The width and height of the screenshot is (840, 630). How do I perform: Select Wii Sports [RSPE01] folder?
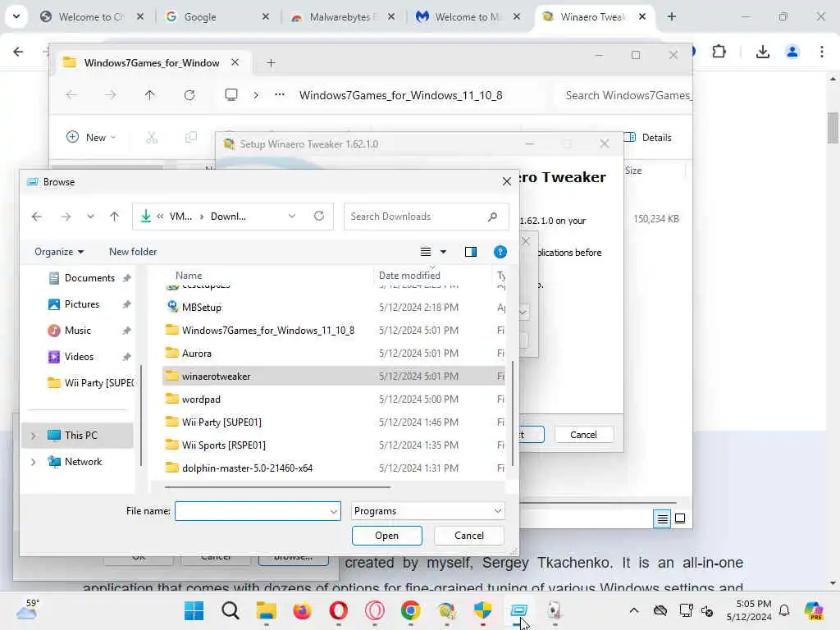(x=223, y=445)
